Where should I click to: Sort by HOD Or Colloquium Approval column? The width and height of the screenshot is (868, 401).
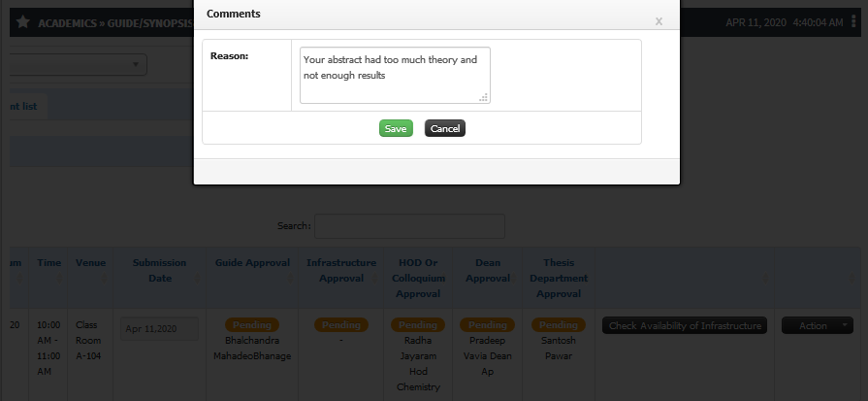(418, 278)
